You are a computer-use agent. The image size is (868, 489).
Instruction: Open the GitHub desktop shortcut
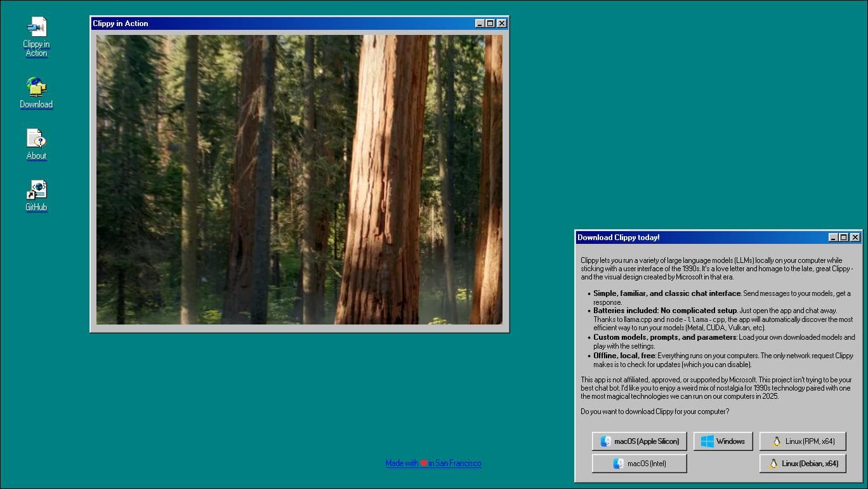[x=36, y=196]
